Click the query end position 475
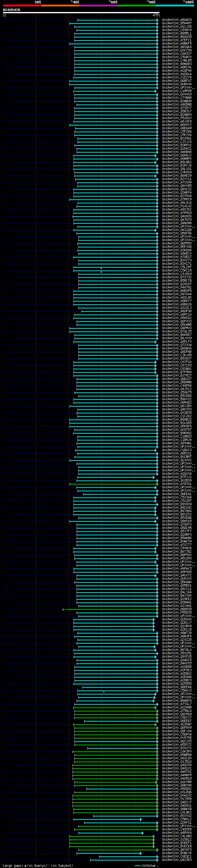Image resolution: width=197 pixels, height=868 pixels. [x=155, y=15]
